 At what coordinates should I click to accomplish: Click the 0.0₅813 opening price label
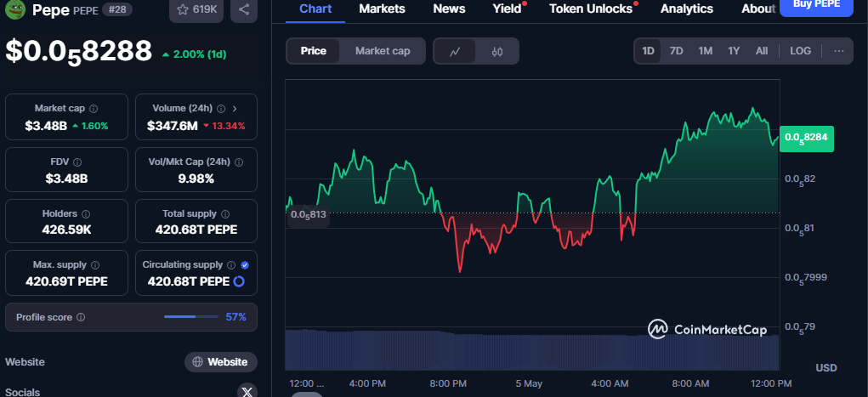(x=309, y=215)
